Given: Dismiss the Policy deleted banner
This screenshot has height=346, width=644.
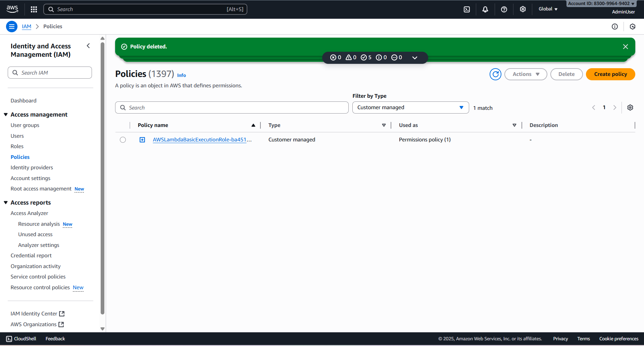Looking at the screenshot, I should point(626,47).
